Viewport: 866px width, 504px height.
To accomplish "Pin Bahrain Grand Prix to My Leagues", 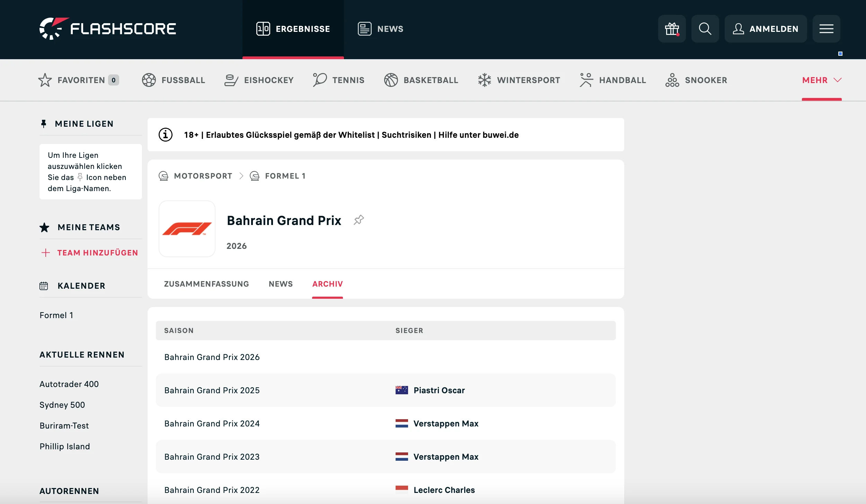I will (x=359, y=220).
